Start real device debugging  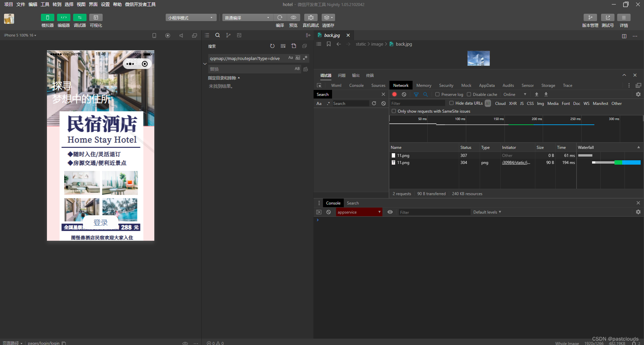pos(311,17)
